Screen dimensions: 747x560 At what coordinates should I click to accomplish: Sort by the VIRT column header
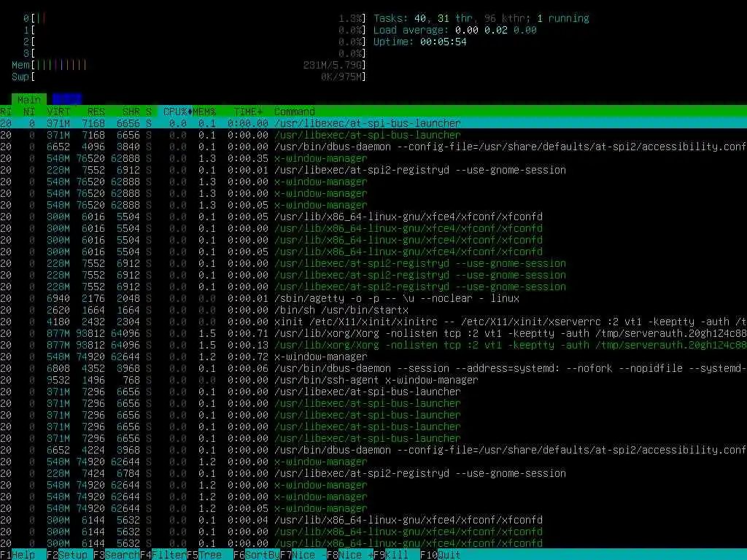58,112
